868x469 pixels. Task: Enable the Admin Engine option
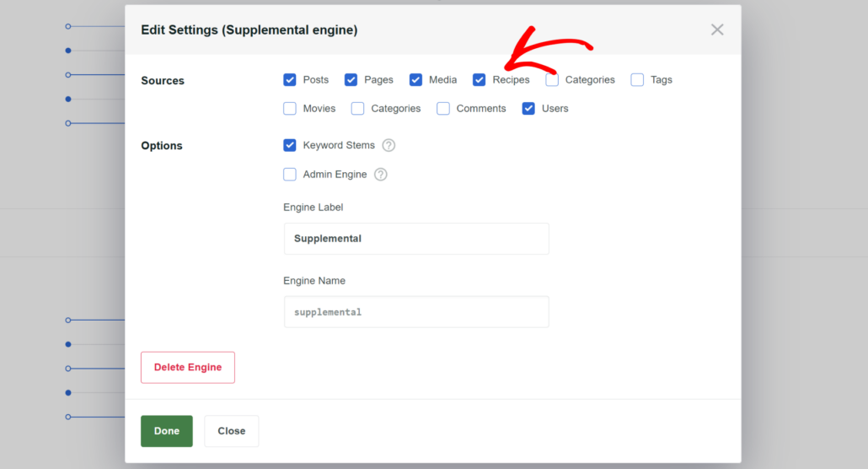pyautogui.click(x=290, y=175)
